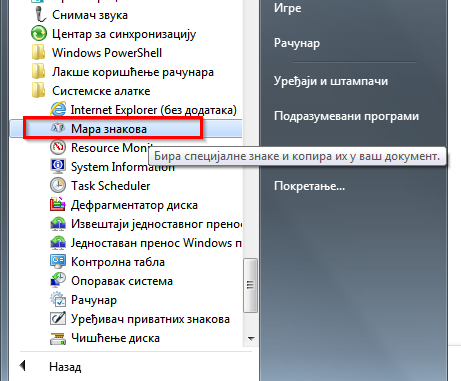
Task: Open Снимач звука
Action: (x=90, y=15)
